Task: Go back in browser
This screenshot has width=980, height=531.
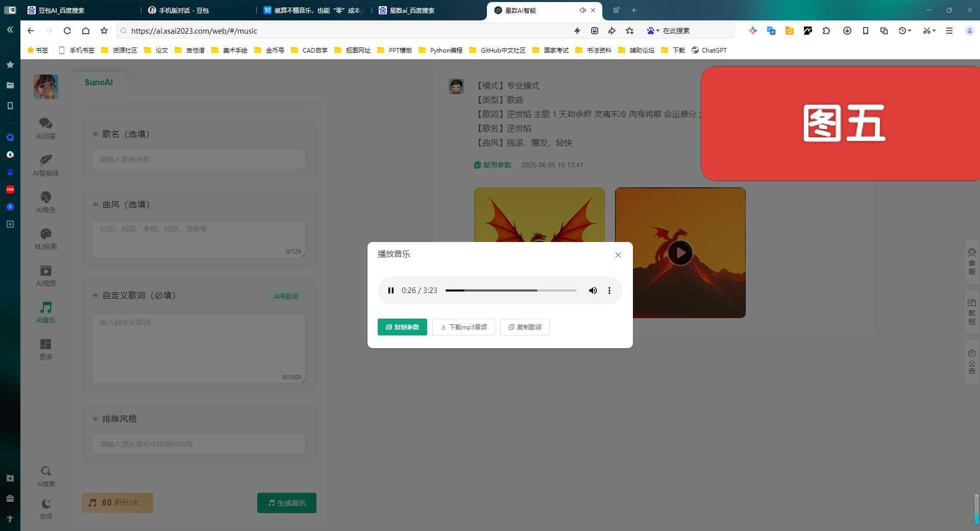Action: coord(31,31)
